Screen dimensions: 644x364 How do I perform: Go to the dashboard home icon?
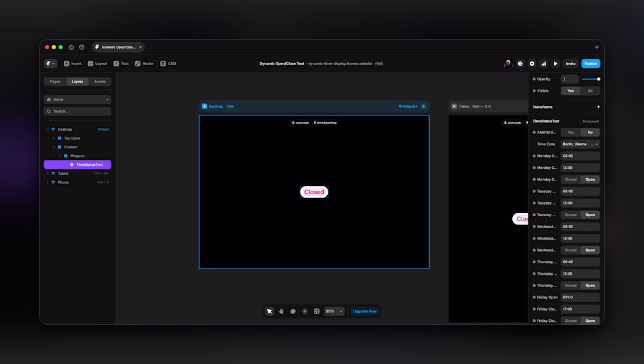(71, 47)
